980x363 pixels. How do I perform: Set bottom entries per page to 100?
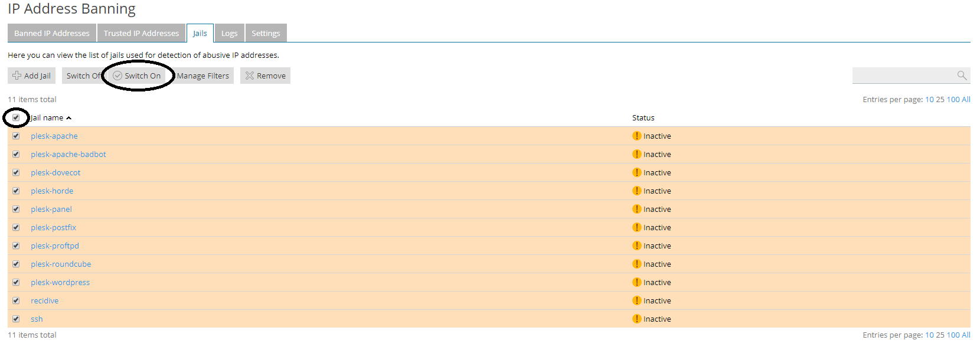click(953, 335)
